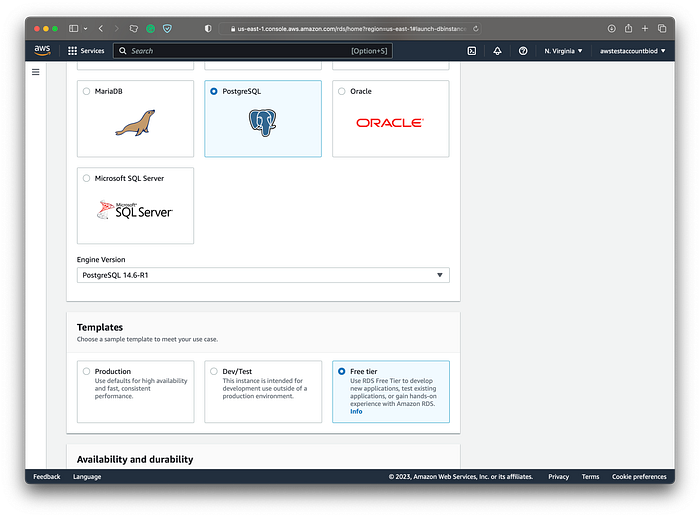This screenshot has width=700, height=517.
Task: Open the awstestaccountbiod account menu
Action: coord(632,51)
